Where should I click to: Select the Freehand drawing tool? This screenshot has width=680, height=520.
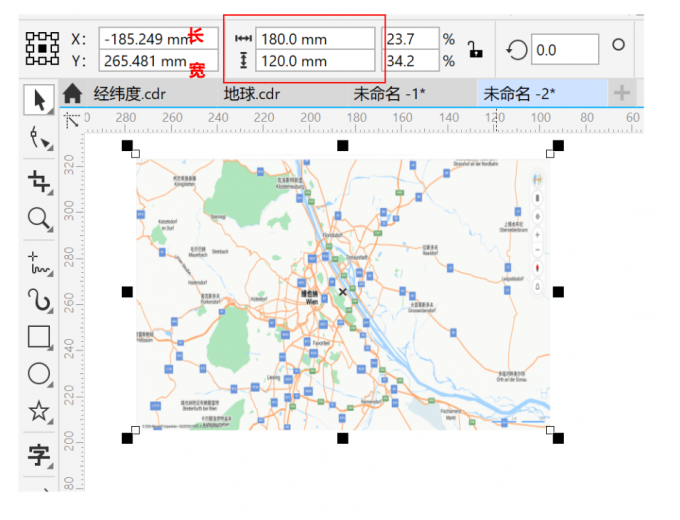coord(39,264)
